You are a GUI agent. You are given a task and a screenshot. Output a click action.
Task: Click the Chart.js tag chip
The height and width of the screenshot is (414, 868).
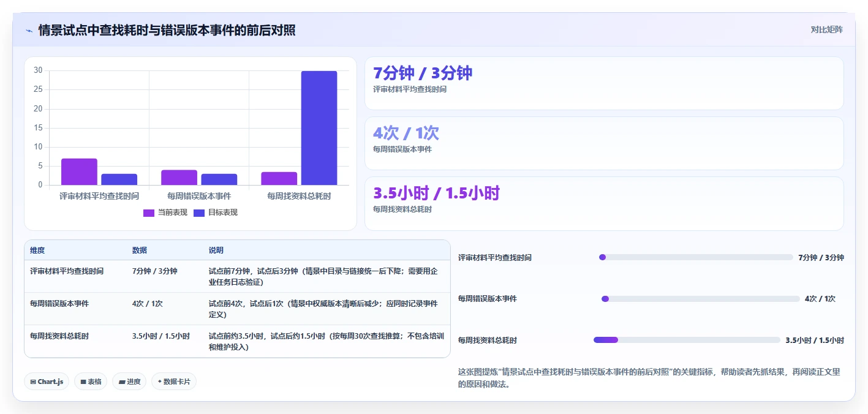tap(47, 382)
